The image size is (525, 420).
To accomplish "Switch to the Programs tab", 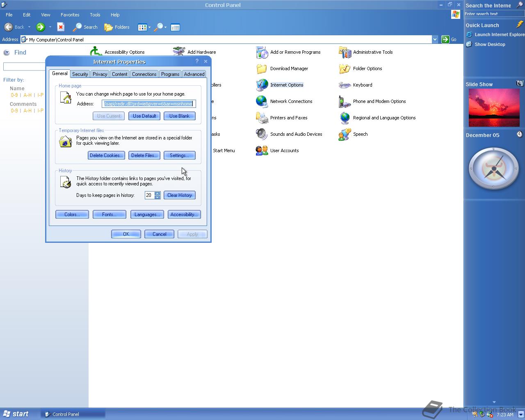I will (170, 74).
